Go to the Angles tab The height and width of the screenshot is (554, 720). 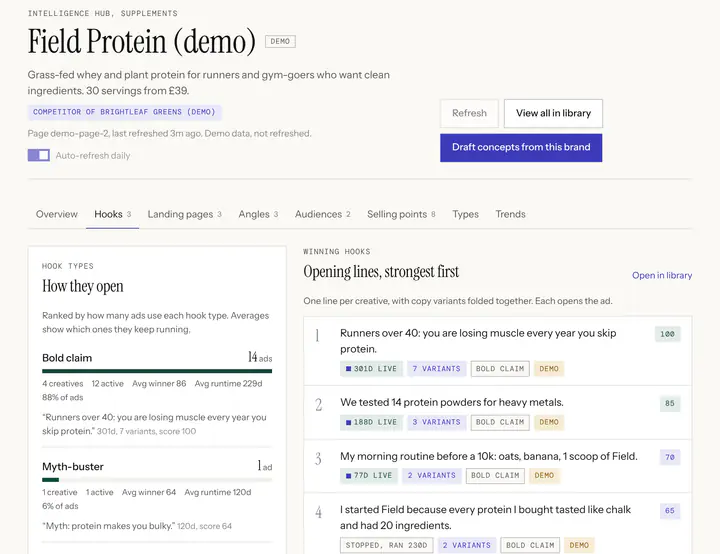point(258,214)
